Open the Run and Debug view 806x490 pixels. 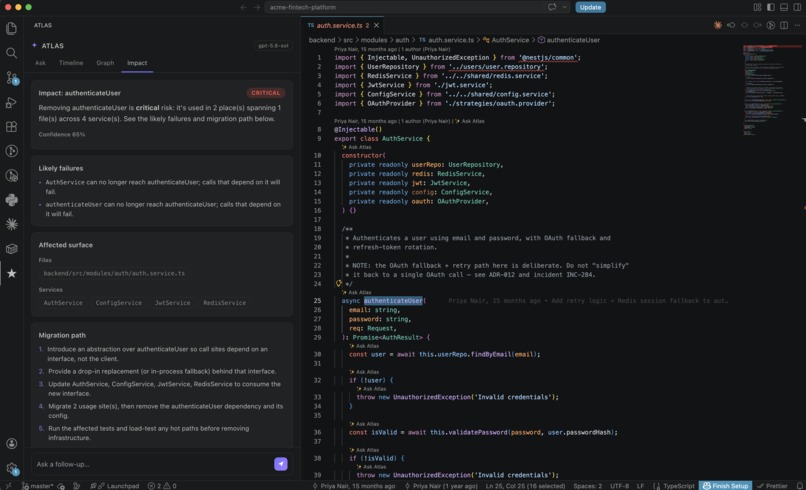pos(11,102)
